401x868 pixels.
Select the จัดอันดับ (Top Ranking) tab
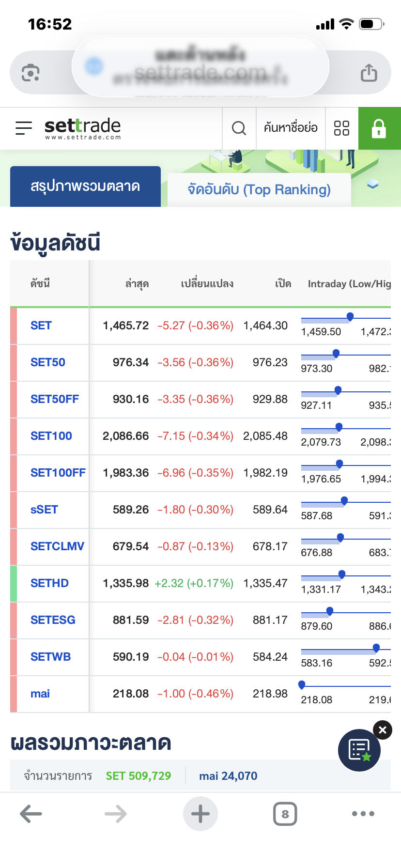tap(259, 189)
